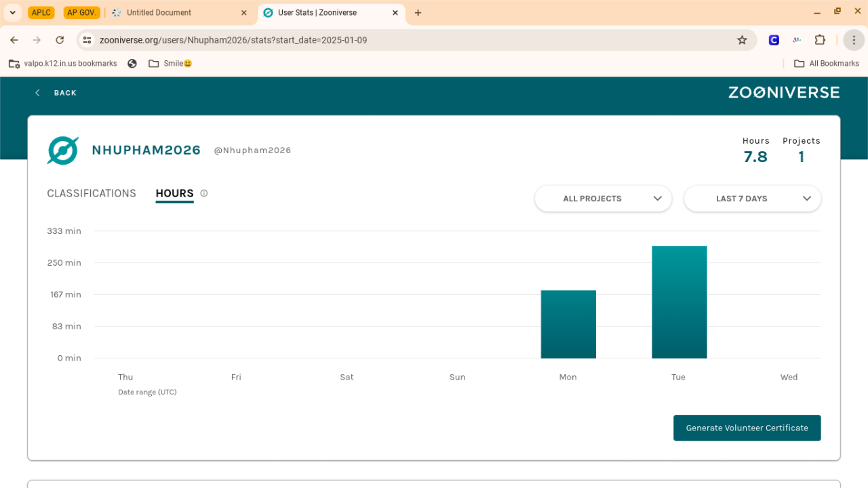
Task: Click the Thu axis label
Action: pos(125,378)
